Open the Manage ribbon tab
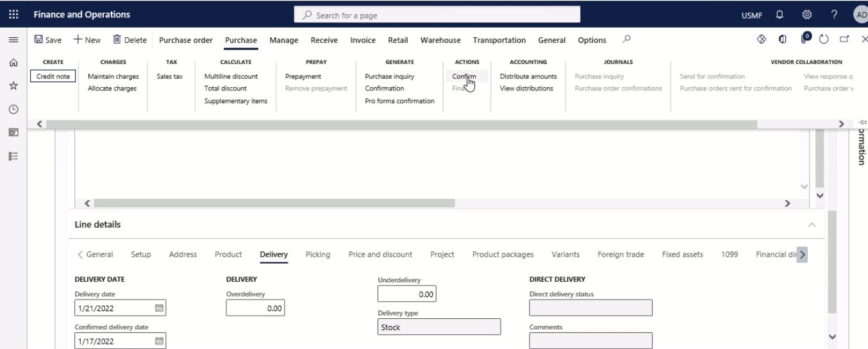The image size is (868, 349). click(284, 40)
